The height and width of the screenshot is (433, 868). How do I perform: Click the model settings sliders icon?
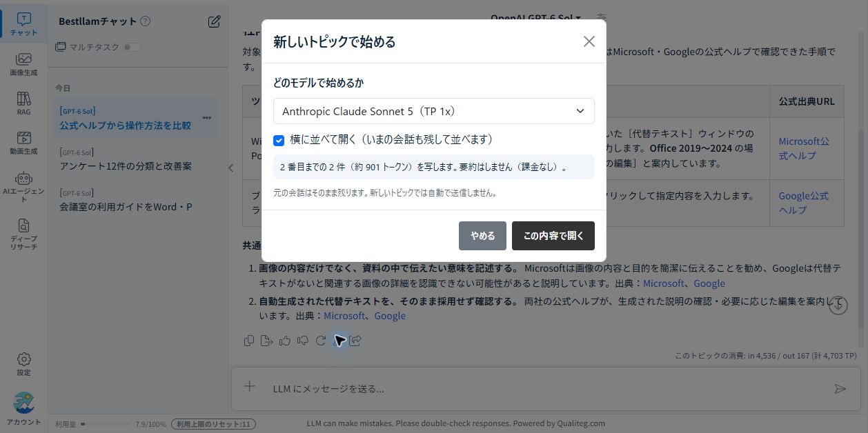pyautogui.click(x=602, y=17)
